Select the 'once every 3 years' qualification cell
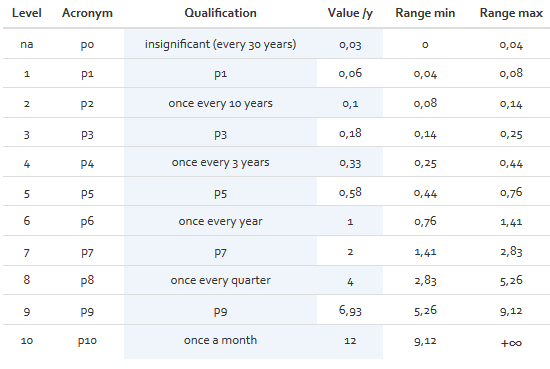Image resolution: width=550 pixels, height=369 pixels. [220, 162]
